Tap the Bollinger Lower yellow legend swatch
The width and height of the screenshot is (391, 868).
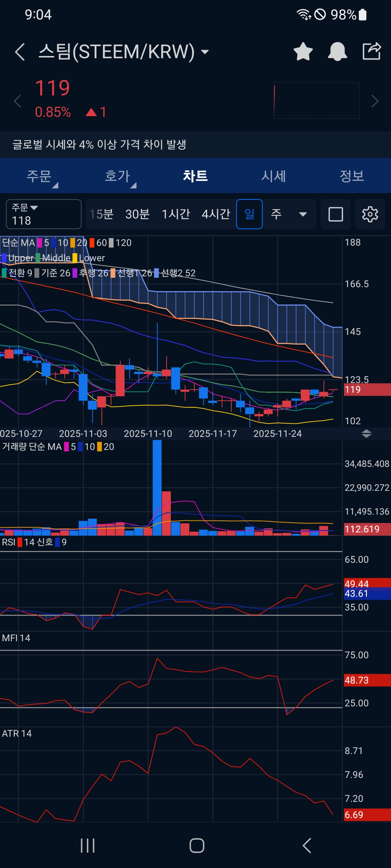pyautogui.click(x=75, y=258)
